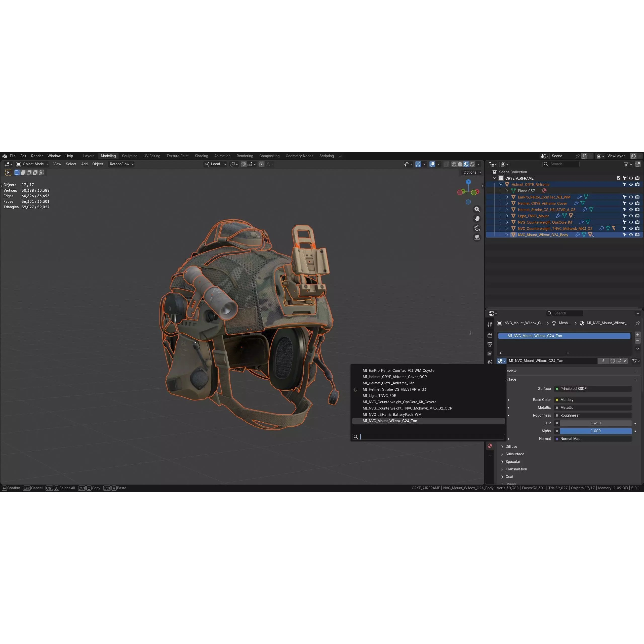Viewport: 644px width, 644px height.
Task: Open the Options panel in the viewport corner
Action: tap(471, 172)
